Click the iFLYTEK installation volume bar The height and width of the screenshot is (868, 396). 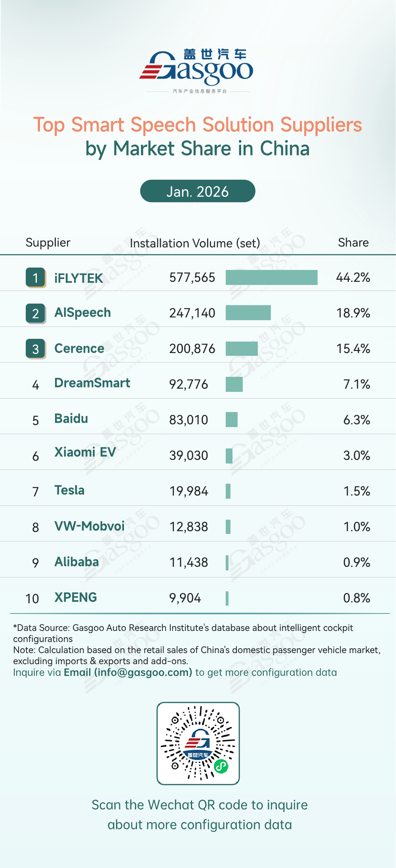tap(271, 277)
